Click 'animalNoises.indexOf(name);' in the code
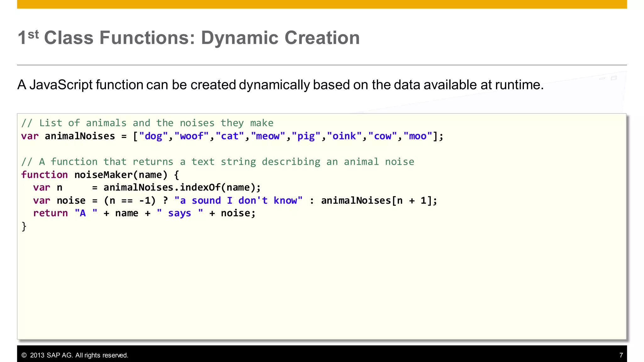 pos(182,188)
